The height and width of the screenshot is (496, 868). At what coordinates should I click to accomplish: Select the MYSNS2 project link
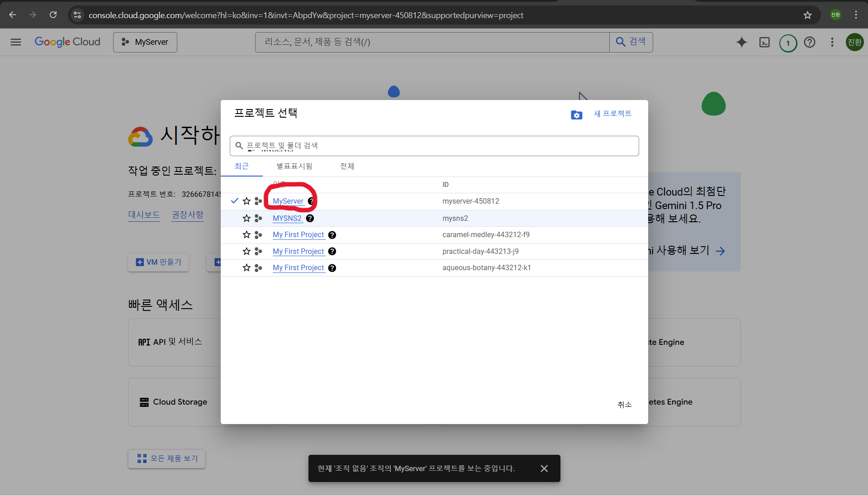coord(287,218)
